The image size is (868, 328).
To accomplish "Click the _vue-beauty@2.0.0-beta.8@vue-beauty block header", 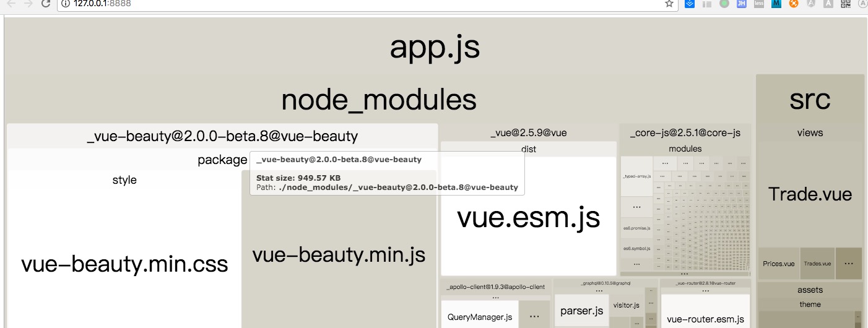I will (x=222, y=136).
